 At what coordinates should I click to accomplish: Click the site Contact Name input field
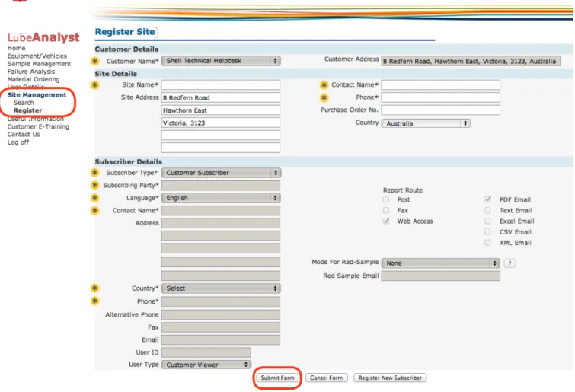coord(441,85)
